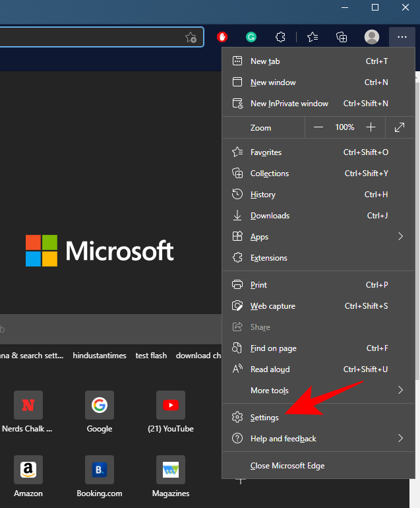Click the three-dot Settings and more button
The height and width of the screenshot is (508, 420).
click(x=402, y=37)
